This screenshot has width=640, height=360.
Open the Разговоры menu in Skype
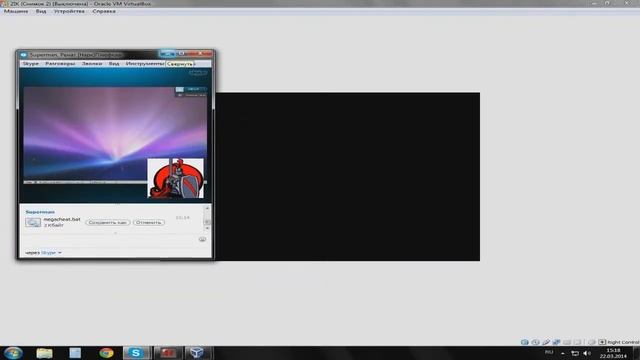pyautogui.click(x=60, y=64)
